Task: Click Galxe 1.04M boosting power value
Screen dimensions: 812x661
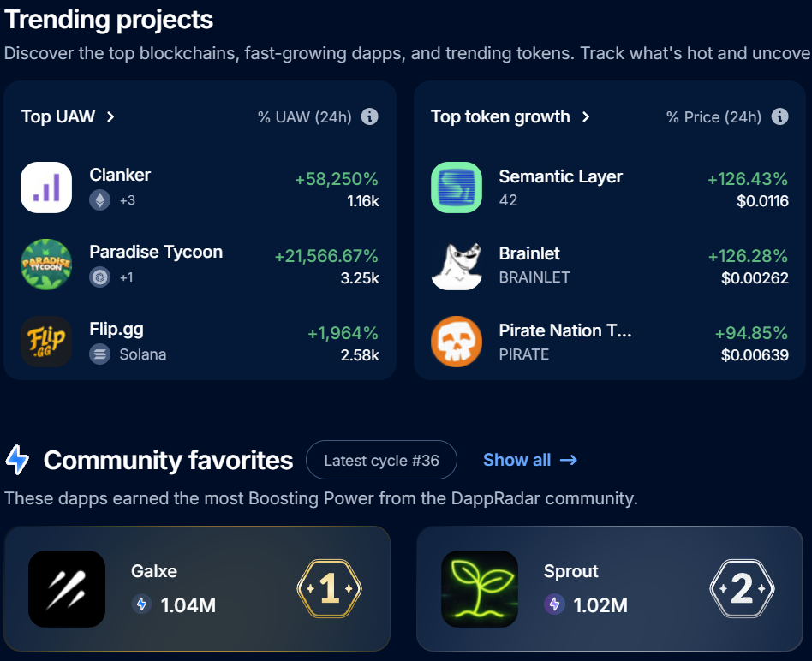Action: (188, 605)
